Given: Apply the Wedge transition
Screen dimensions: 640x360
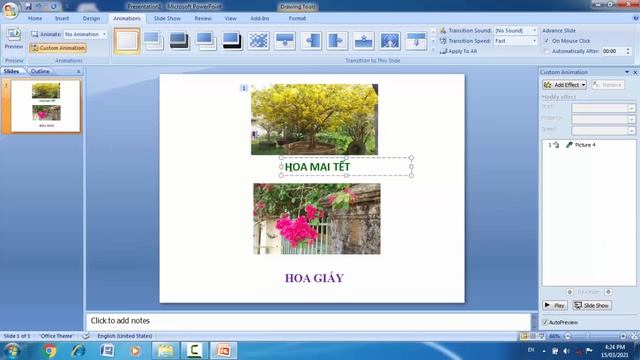Looking at the screenshot, I should click(390, 41).
